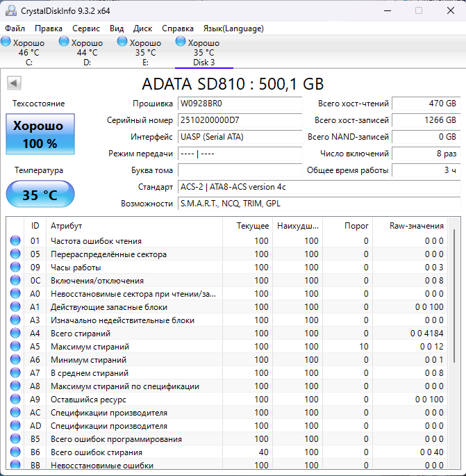Click the Хорошо 100 % health status button
The height and width of the screenshot is (476, 466).
(x=40, y=135)
